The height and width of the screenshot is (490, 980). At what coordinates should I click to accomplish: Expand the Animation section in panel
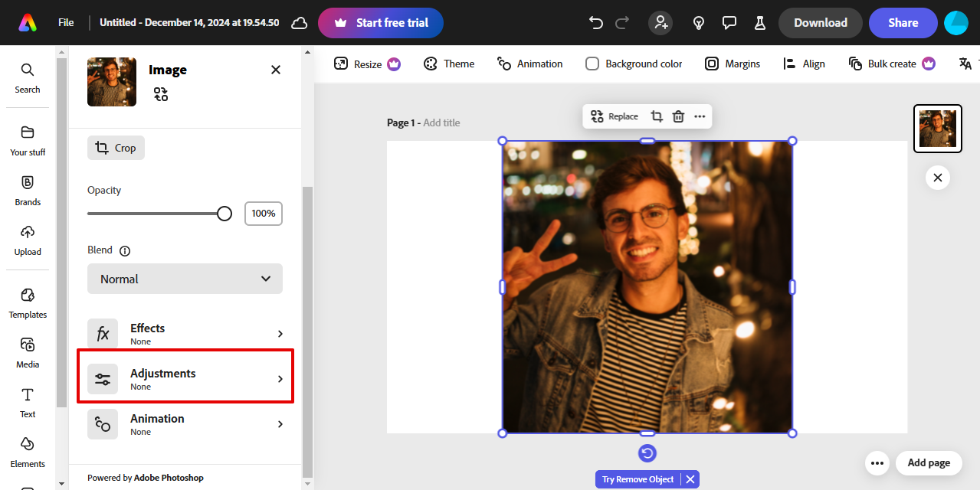pyautogui.click(x=185, y=424)
